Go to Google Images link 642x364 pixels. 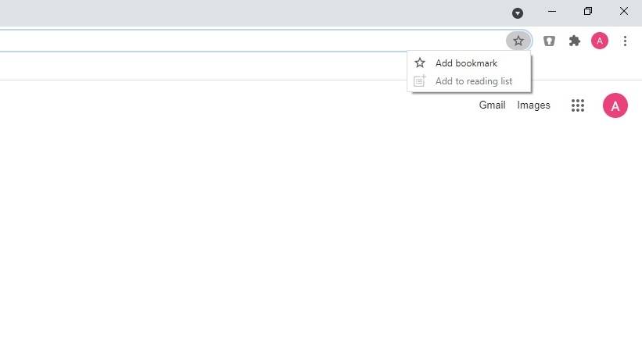533,105
